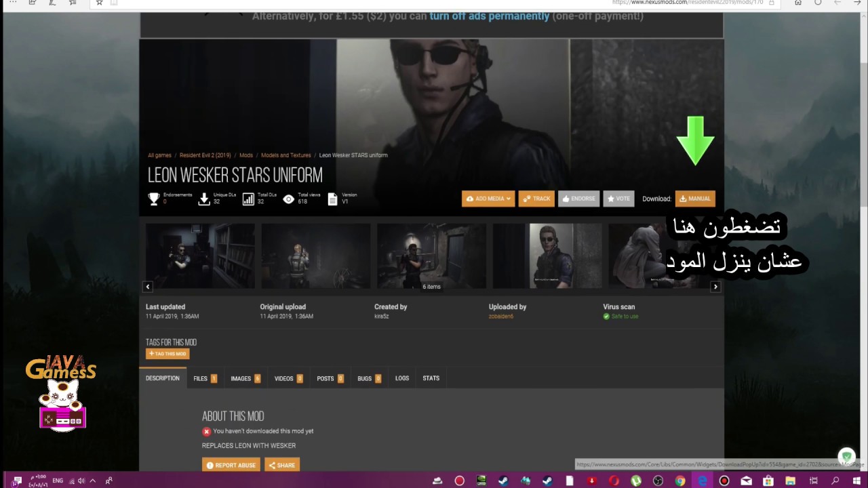Open Microsoft Store from the taskbar
Image resolution: width=868 pixels, height=488 pixels.
point(768,481)
